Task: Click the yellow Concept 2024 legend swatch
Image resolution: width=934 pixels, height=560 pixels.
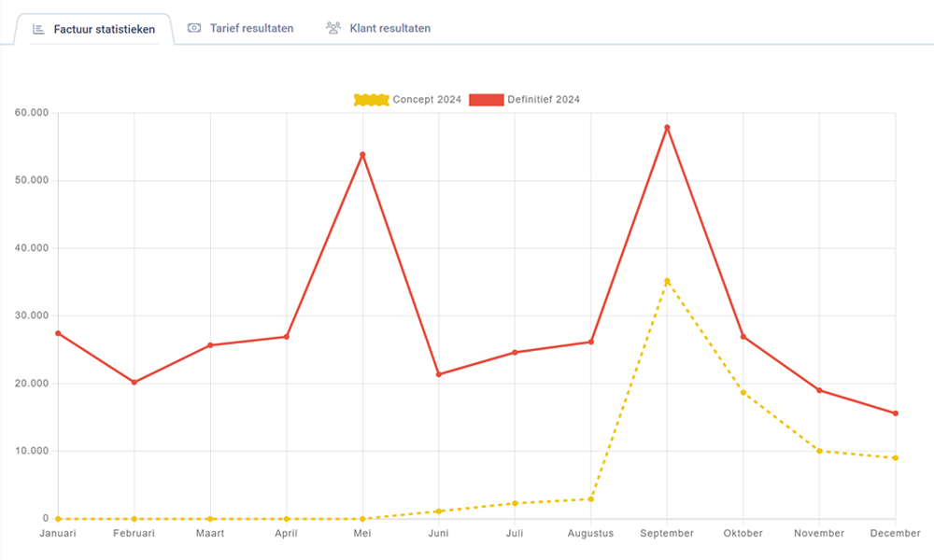Action: [x=371, y=100]
